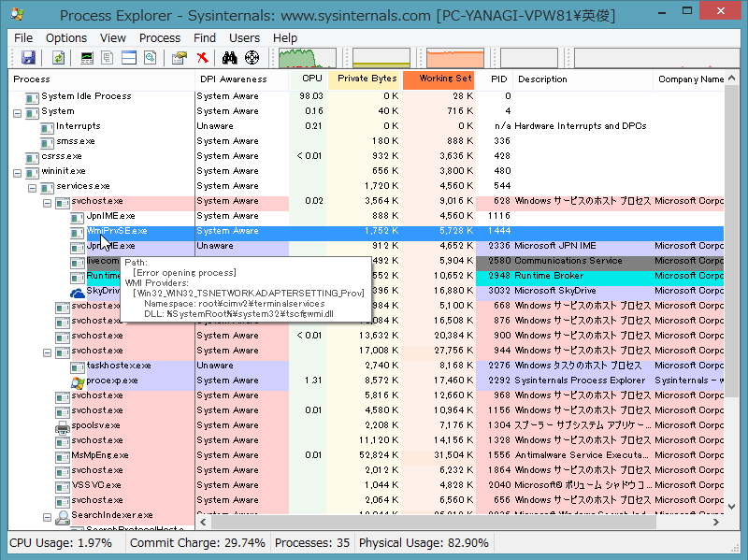The image size is (748, 560).
Task: Click the vertical scrollbar down arrow
Action: (x=732, y=505)
